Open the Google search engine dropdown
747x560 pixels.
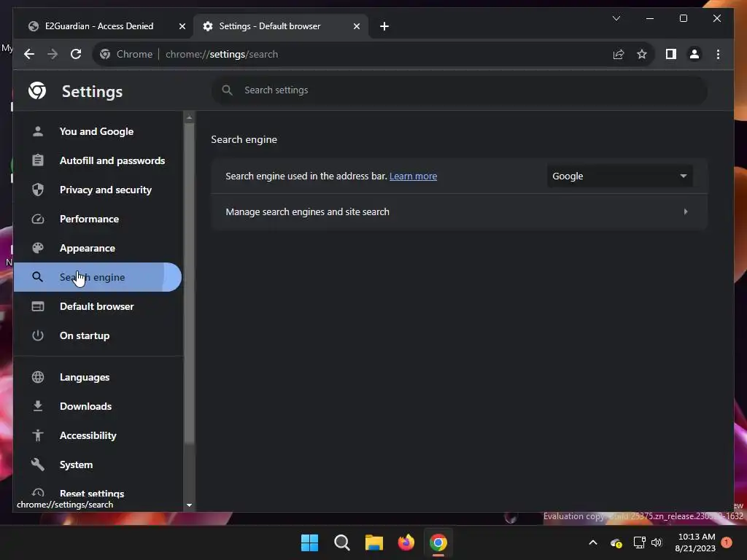[x=619, y=176]
